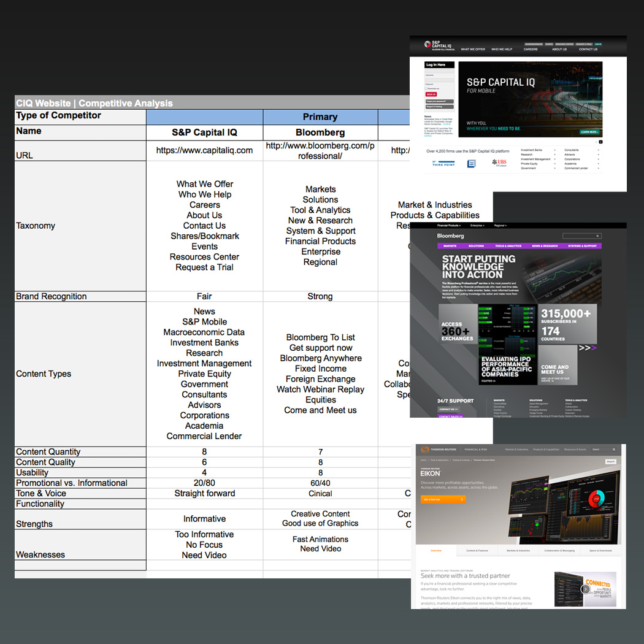Click the Log In button in S&P header
Viewport: 644px width, 644px height.
tap(598, 44)
